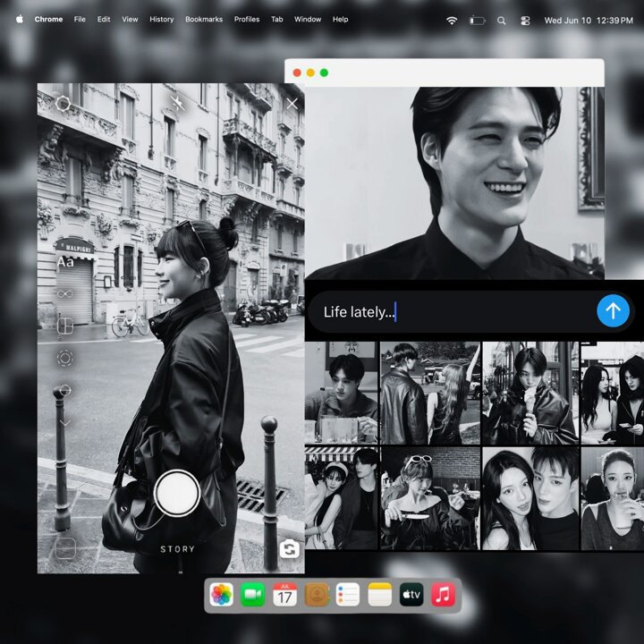Choose the Layout grid icon
The width and height of the screenshot is (644, 644).
[65, 326]
